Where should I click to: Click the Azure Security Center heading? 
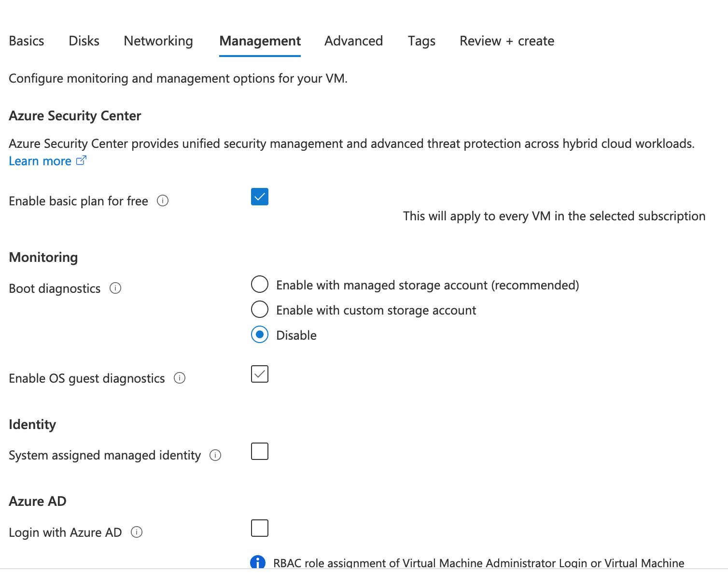[75, 116]
